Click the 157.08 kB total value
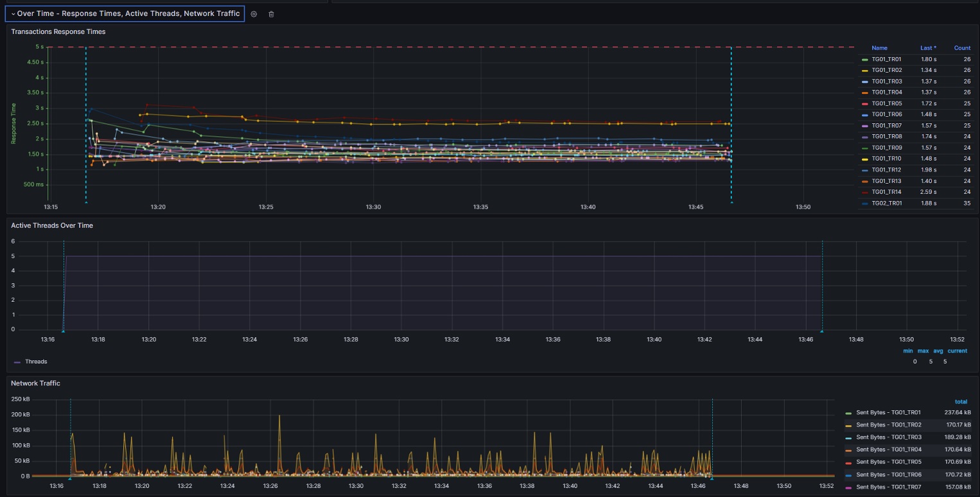The image size is (980, 497). tap(958, 486)
